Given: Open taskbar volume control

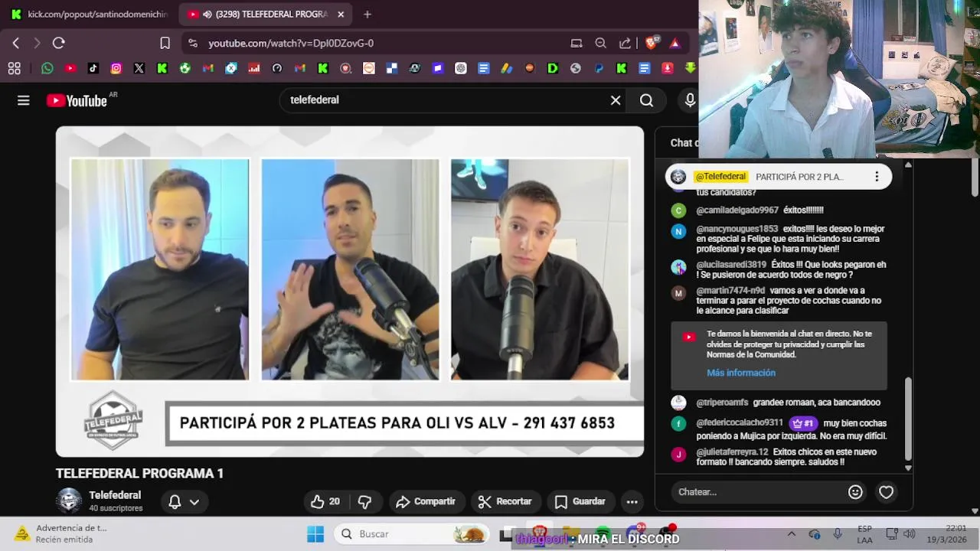Looking at the screenshot, I should click(x=910, y=534).
